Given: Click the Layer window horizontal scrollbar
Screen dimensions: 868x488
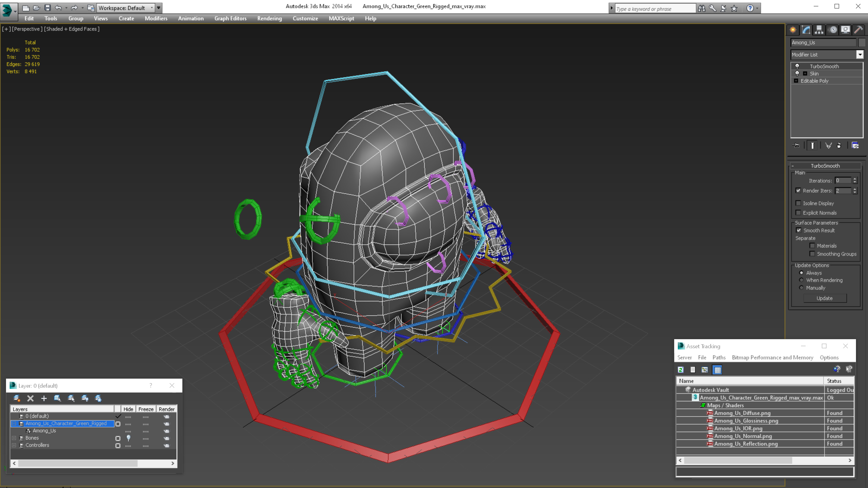Looking at the screenshot, I should pos(93,463).
